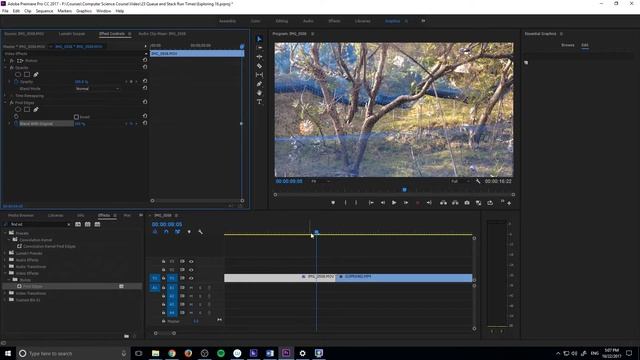Image resolution: width=640 pixels, height=360 pixels.
Task: Collapse the Presets folder in Effects panel
Action: point(6,233)
